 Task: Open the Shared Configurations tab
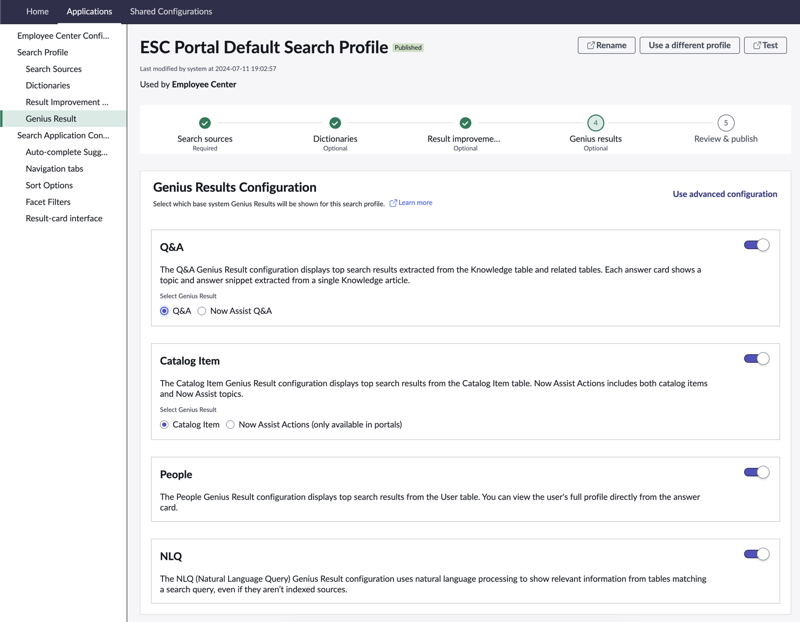171,11
